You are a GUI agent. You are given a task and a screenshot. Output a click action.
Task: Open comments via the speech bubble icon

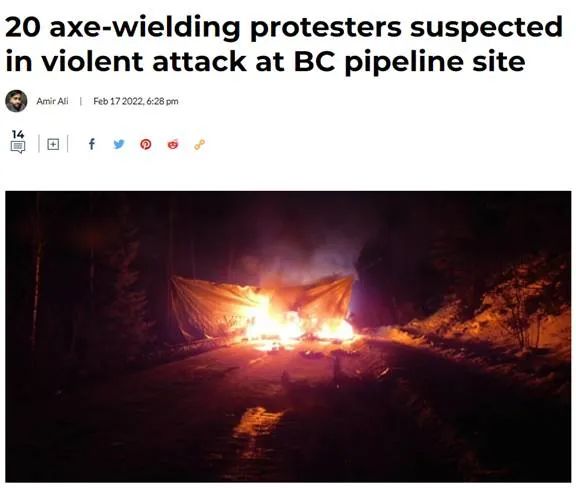coord(18,147)
